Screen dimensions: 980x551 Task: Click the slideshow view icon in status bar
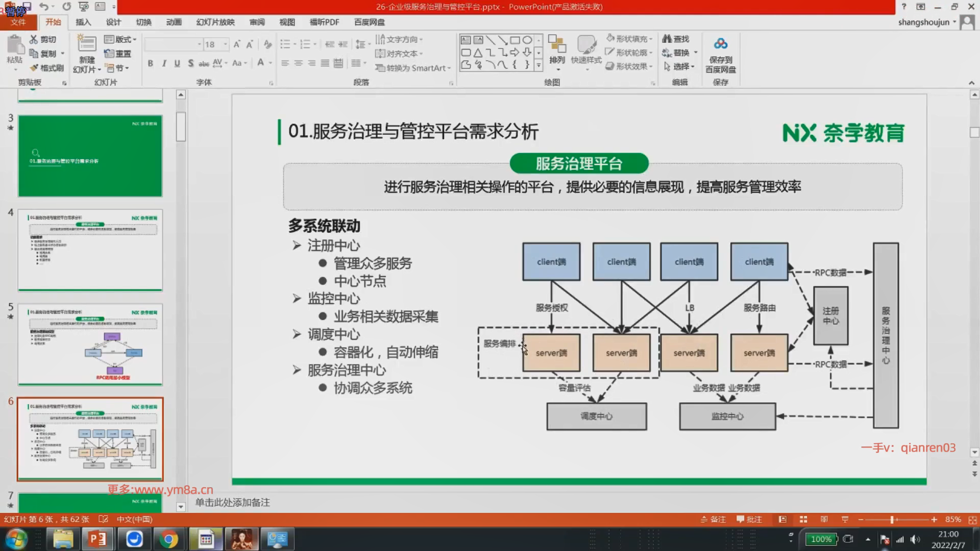pos(845,519)
